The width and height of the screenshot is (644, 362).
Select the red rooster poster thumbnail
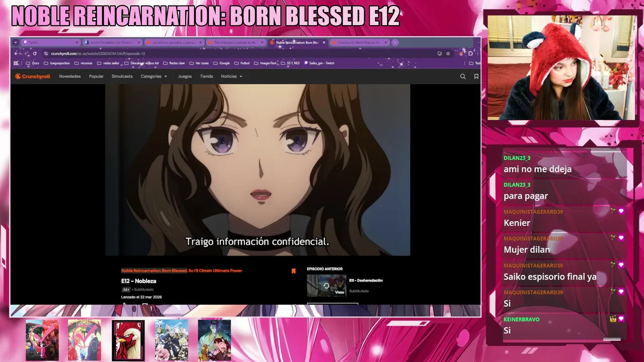coord(128,340)
